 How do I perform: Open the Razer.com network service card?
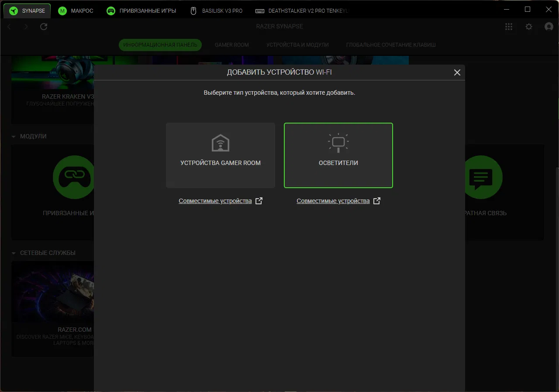[53, 309]
